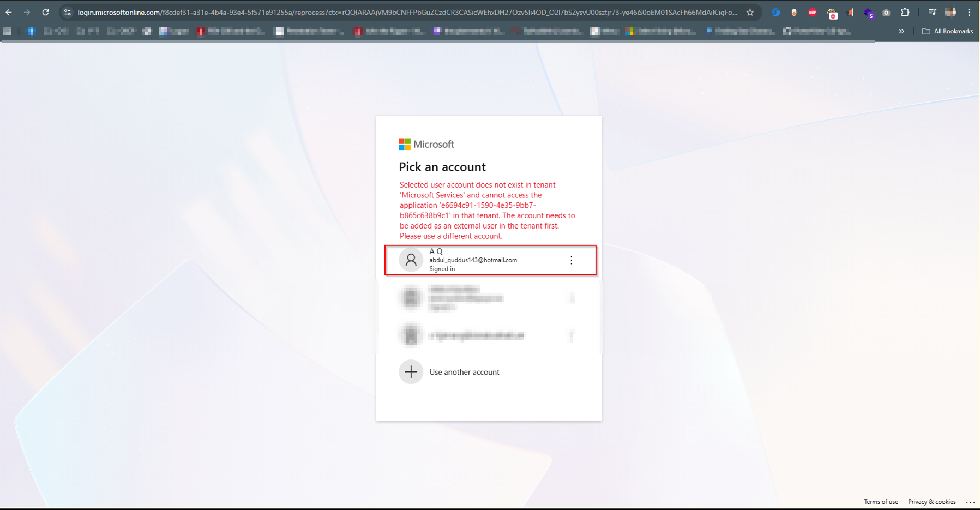Open the camera screenshot extension
Viewport: 980px width, 510px height.
[887, 12]
